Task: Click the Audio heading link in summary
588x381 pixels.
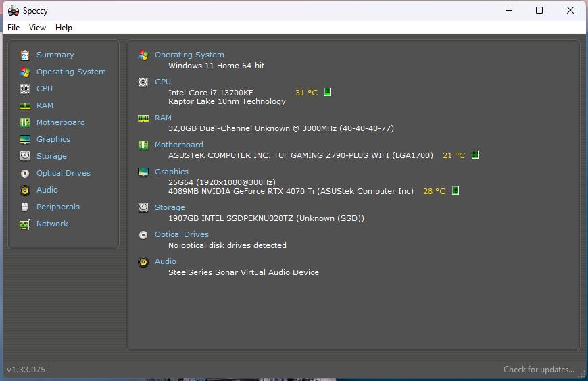Action: point(166,261)
